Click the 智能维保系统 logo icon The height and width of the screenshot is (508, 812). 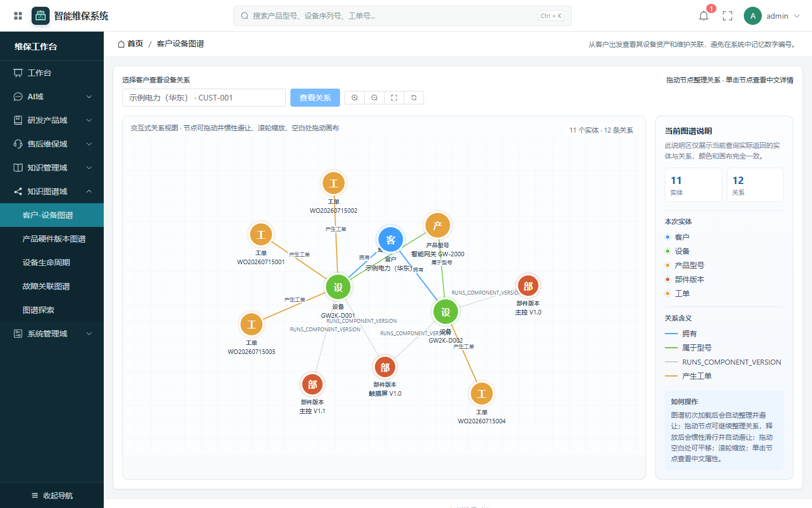click(41, 16)
